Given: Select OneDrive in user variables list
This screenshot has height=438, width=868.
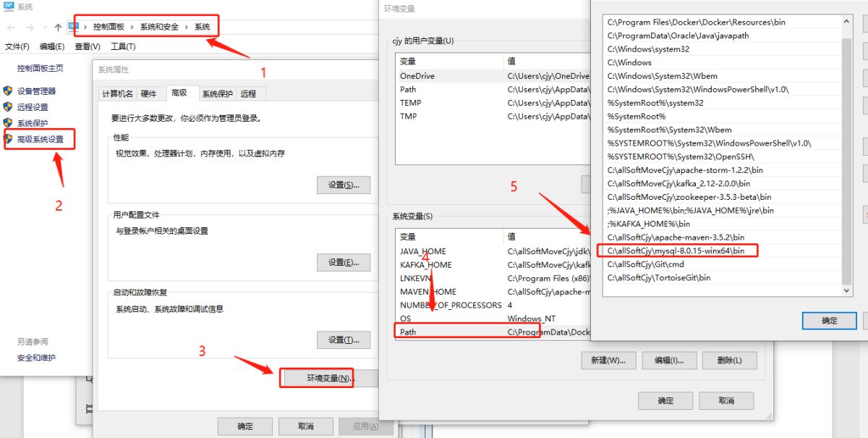Looking at the screenshot, I should click(x=493, y=75).
